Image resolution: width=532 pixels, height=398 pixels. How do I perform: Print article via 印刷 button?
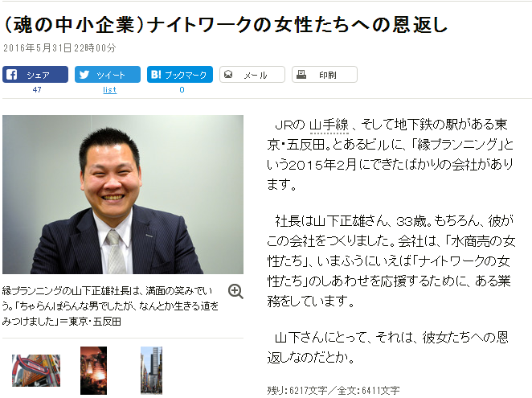point(325,74)
